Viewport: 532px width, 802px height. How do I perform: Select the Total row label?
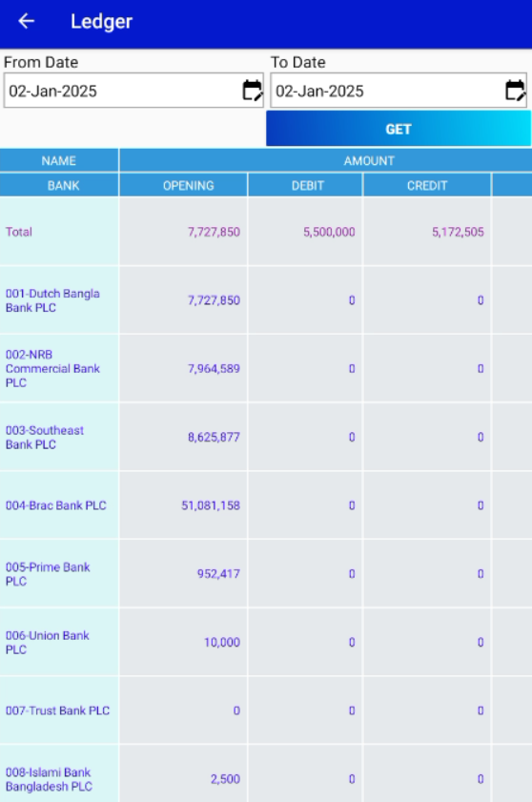point(19,232)
